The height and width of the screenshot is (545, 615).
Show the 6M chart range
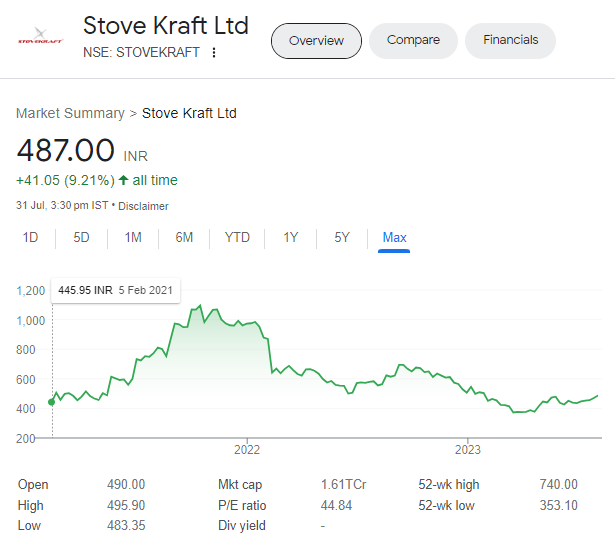pyautogui.click(x=184, y=238)
